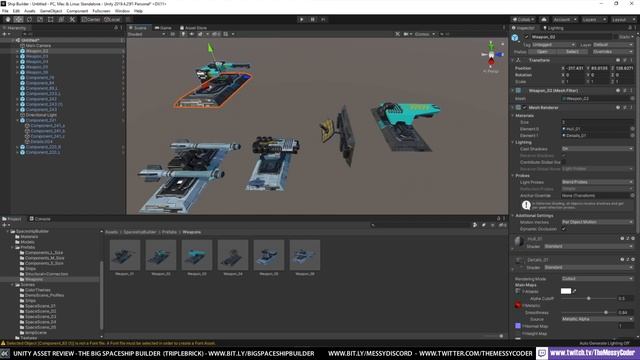Viewport: 640px width, 360px height.
Task: Edit Position X field
Action: pyautogui.click(x=576, y=68)
